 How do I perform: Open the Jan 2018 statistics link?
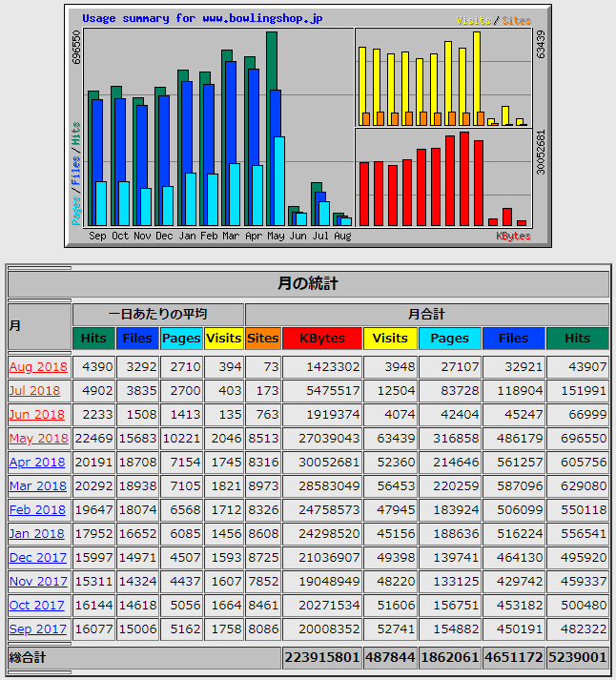click(x=37, y=533)
